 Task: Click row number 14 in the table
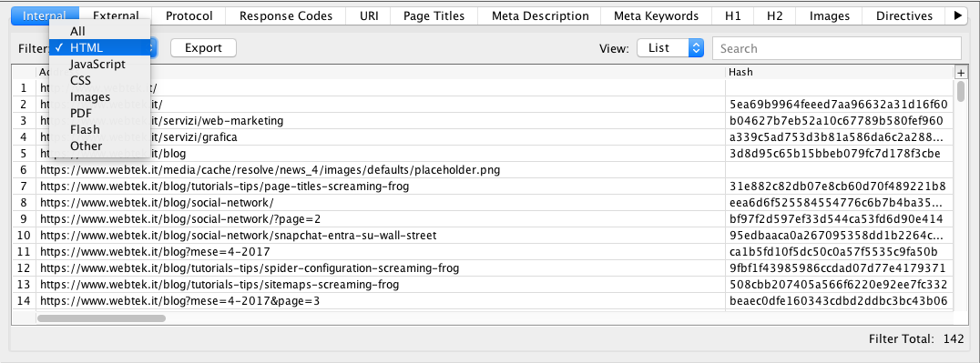point(24,301)
